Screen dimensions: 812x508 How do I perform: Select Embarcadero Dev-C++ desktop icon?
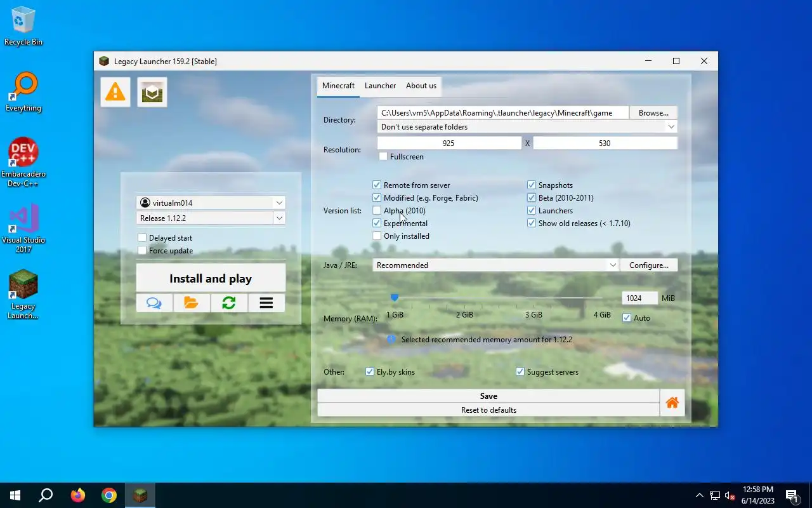[x=23, y=163]
